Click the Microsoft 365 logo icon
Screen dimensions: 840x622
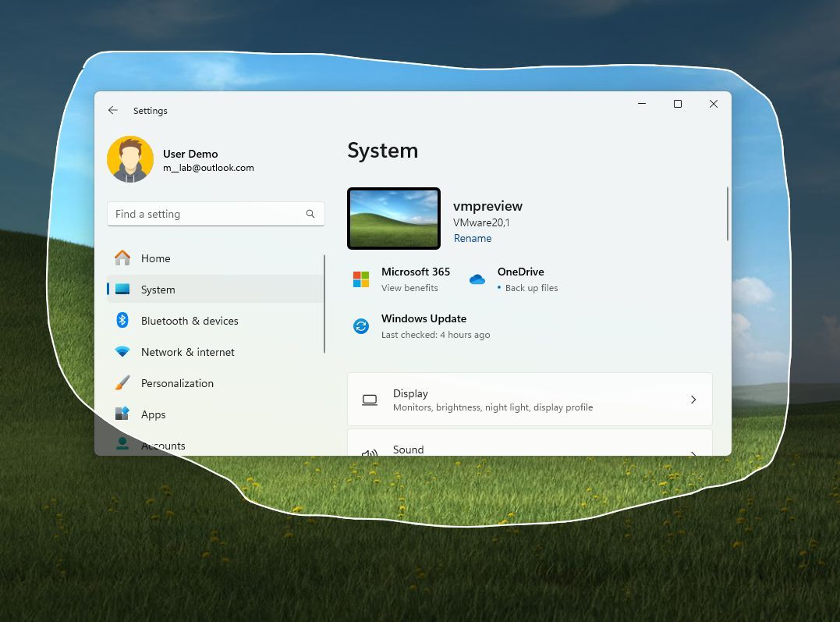pos(360,279)
